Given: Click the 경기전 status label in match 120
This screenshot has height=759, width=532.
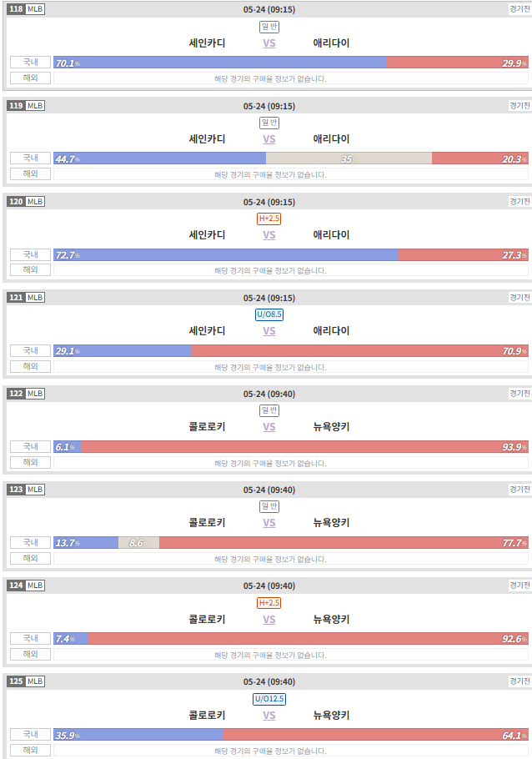Looking at the screenshot, I should pos(519,201).
